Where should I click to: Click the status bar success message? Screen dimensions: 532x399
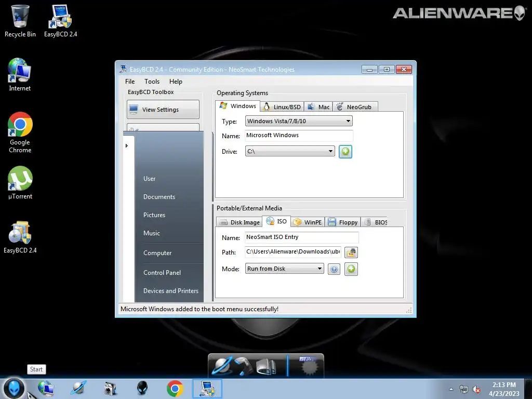199,309
